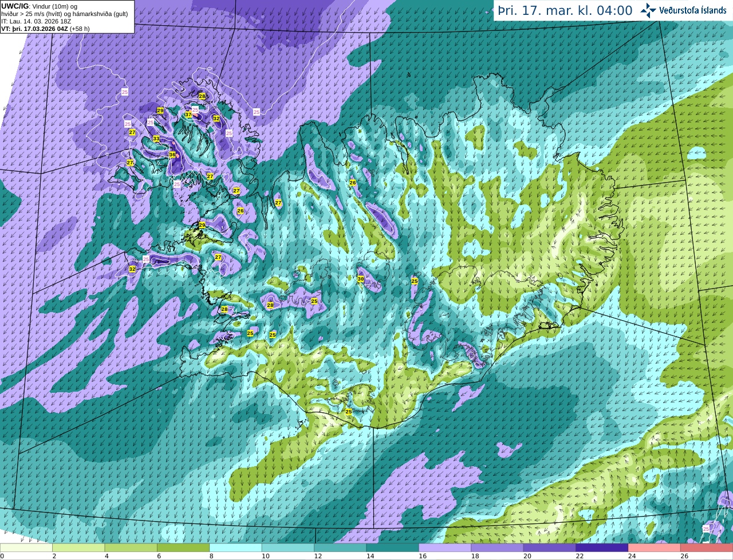Select the IT: Lau. 14. 03. 2026 18Z line

[x=36, y=21]
